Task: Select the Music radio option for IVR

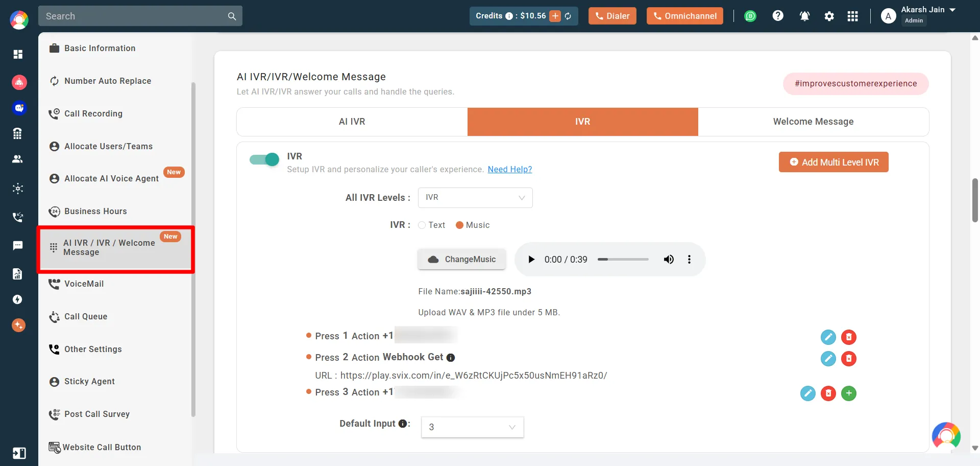Action: (x=459, y=225)
